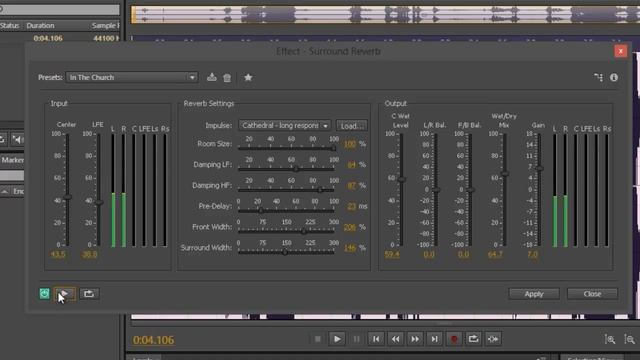
Task: Open the Markers panel tab
Action: pyautogui.click(x=12, y=160)
